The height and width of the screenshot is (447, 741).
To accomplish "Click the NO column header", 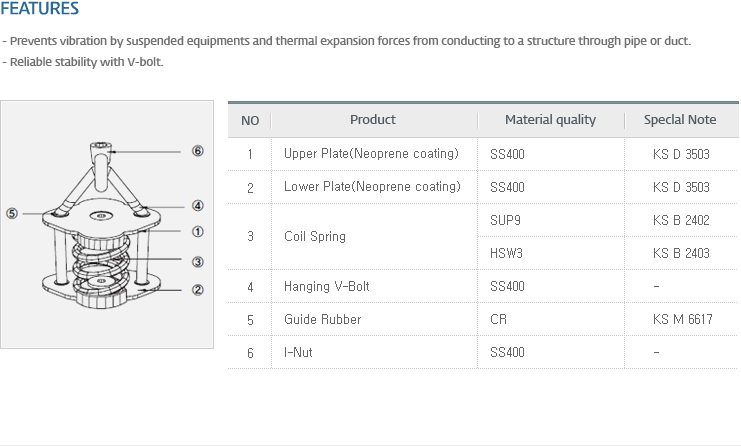I will tap(250, 120).
